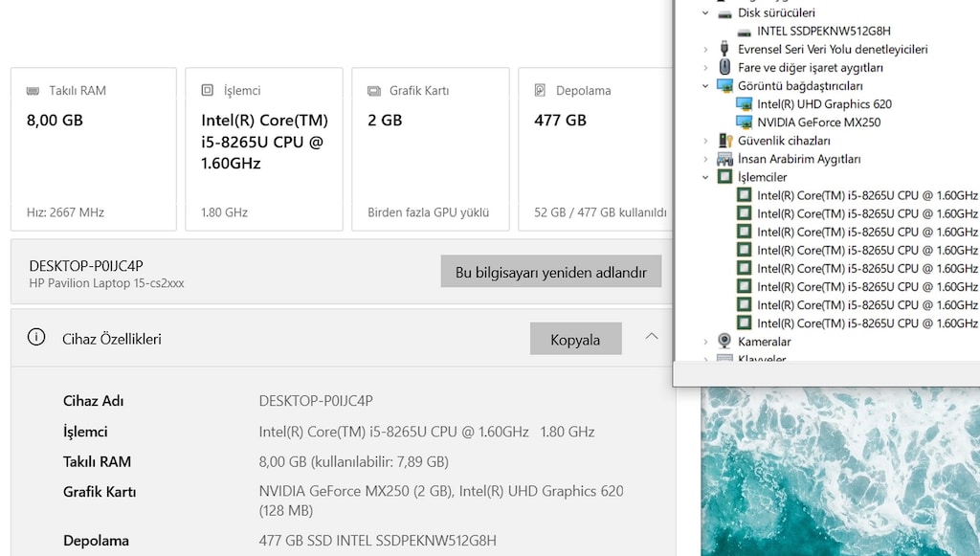Click the Kopyala button

tap(575, 339)
